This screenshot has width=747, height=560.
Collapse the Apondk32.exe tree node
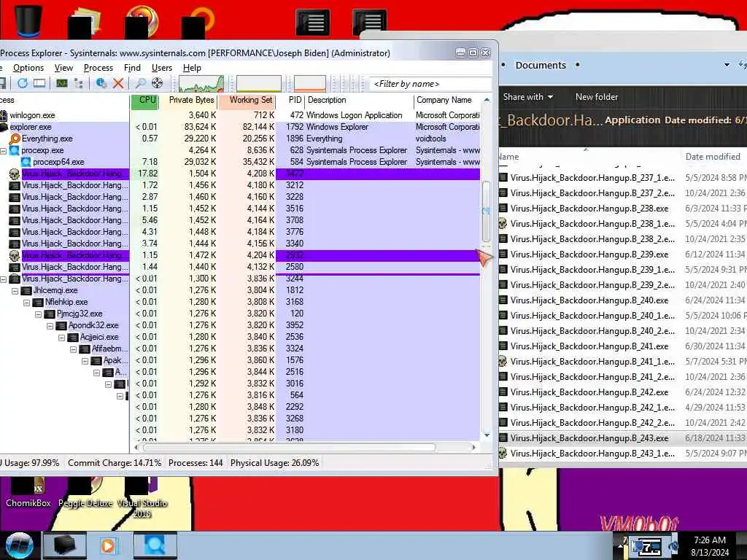click(x=50, y=326)
